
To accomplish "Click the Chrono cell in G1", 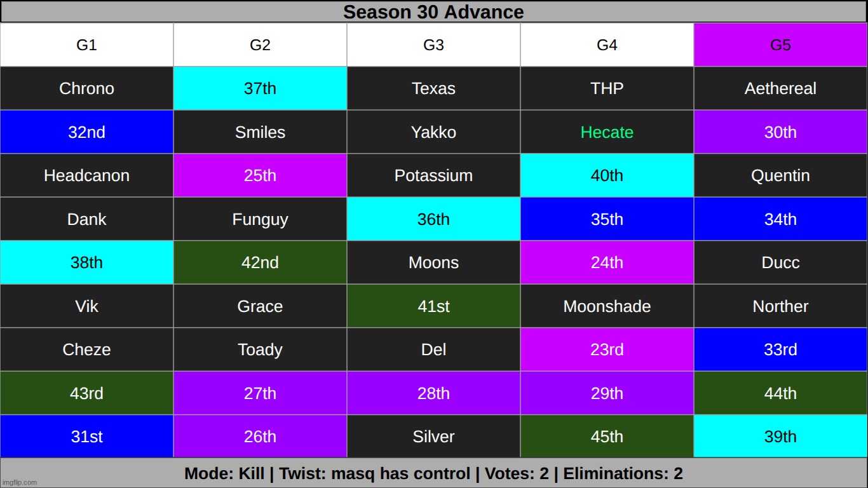I will pyautogui.click(x=86, y=88).
